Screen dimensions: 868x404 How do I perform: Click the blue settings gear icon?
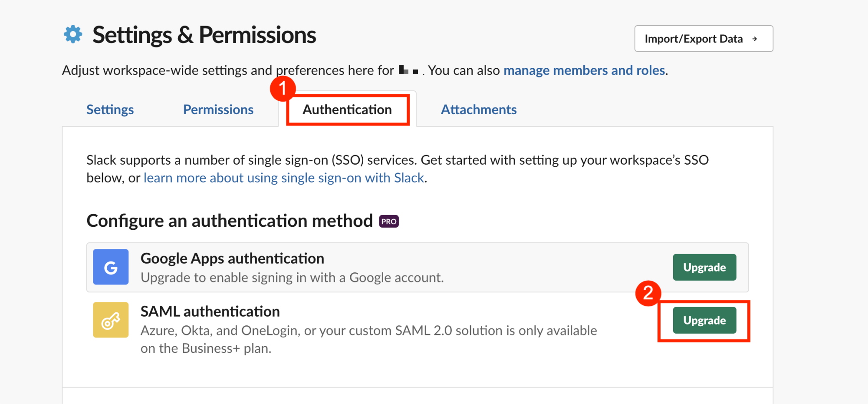tap(73, 34)
